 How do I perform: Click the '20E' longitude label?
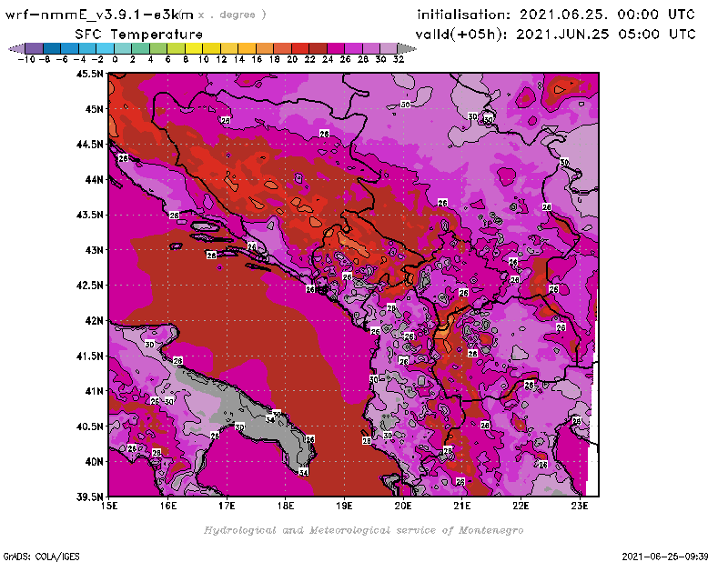(403, 506)
